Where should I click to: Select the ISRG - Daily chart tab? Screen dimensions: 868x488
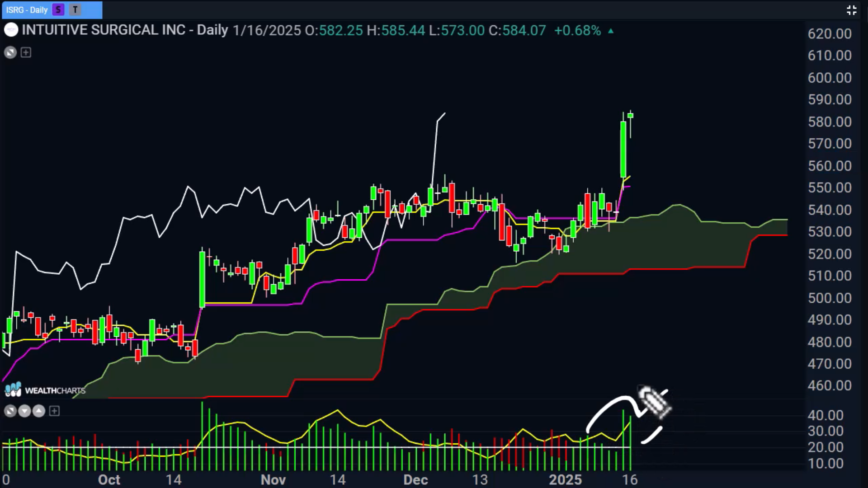click(x=52, y=9)
